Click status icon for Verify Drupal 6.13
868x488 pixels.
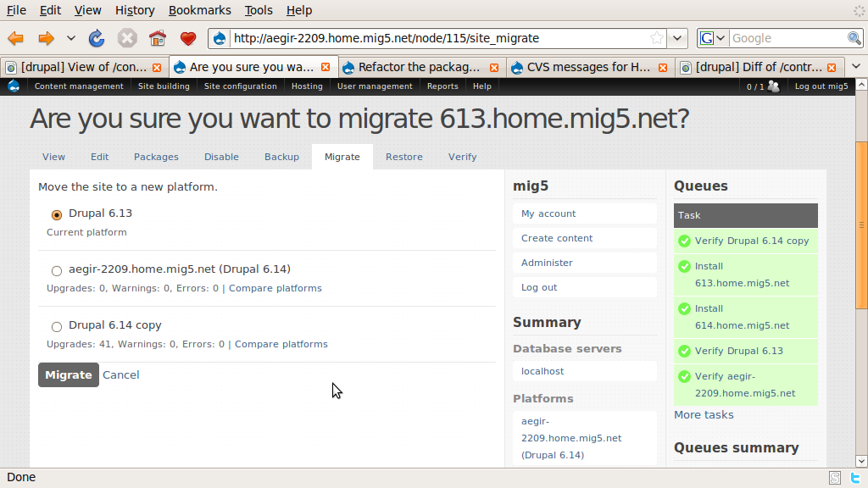684,351
